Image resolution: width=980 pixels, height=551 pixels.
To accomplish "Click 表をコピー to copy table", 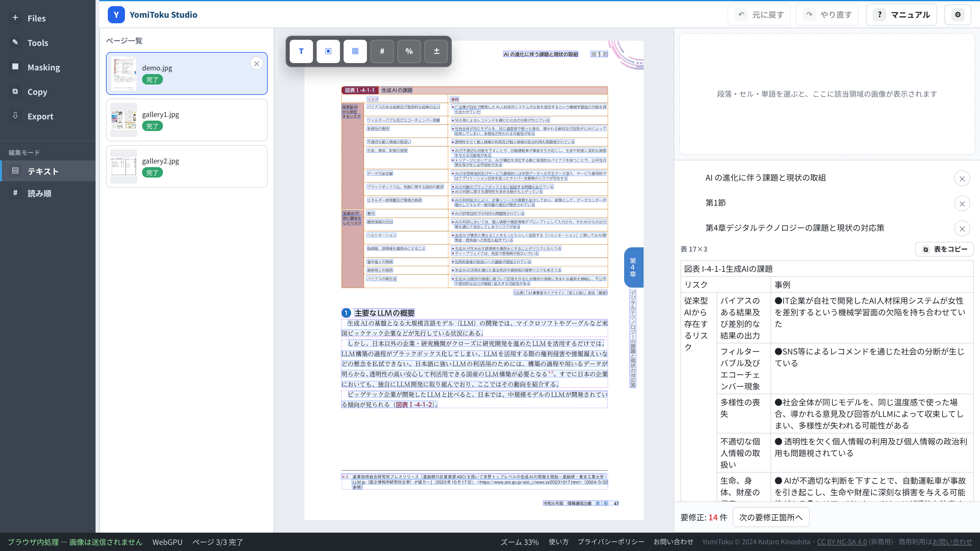I will pos(944,249).
